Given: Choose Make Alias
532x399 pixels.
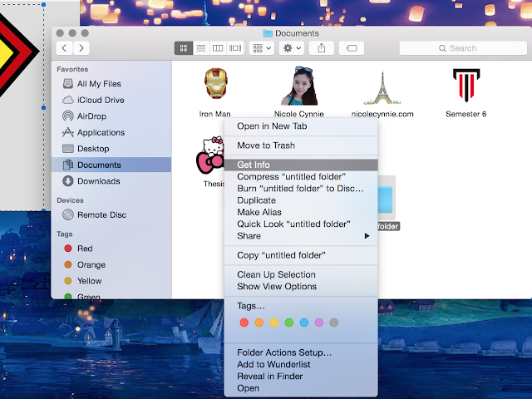Looking at the screenshot, I should pyautogui.click(x=301, y=213).
